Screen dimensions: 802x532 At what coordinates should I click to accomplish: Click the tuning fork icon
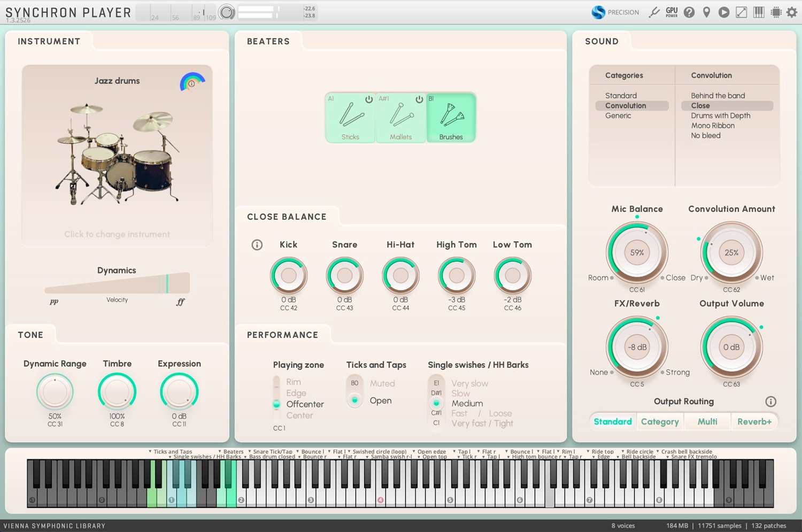tap(654, 12)
